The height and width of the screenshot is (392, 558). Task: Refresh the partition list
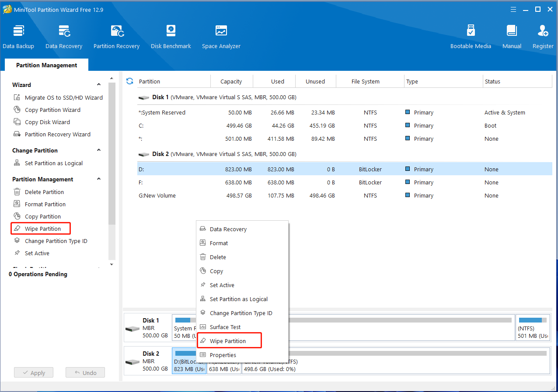click(129, 81)
